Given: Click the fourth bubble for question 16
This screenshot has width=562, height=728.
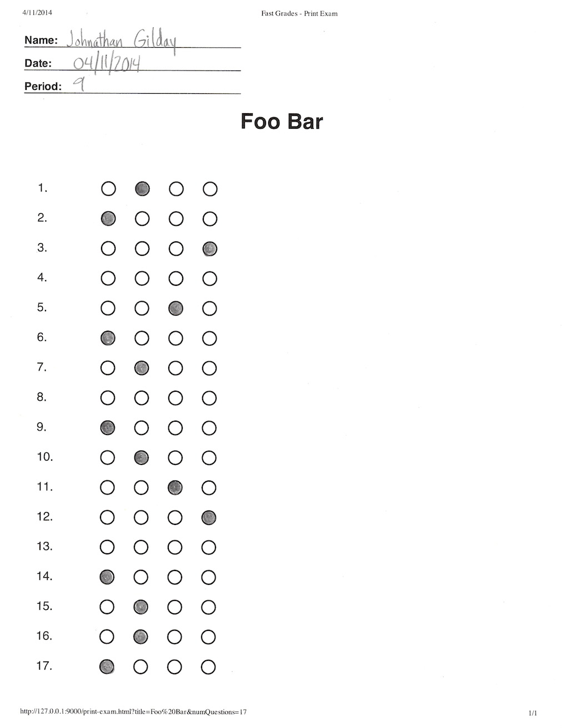Looking at the screenshot, I should pos(208,637).
